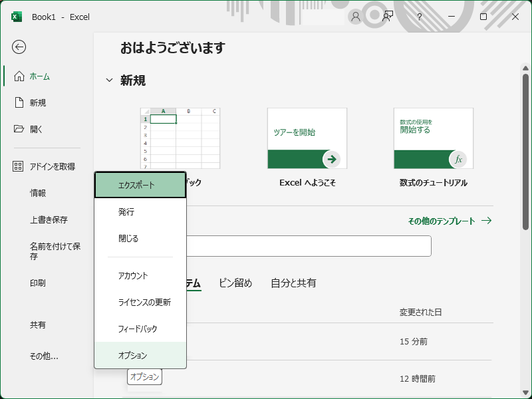Click the vertical scrollbar thumb
Viewport: 532px width, 399px height.
[x=525, y=152]
